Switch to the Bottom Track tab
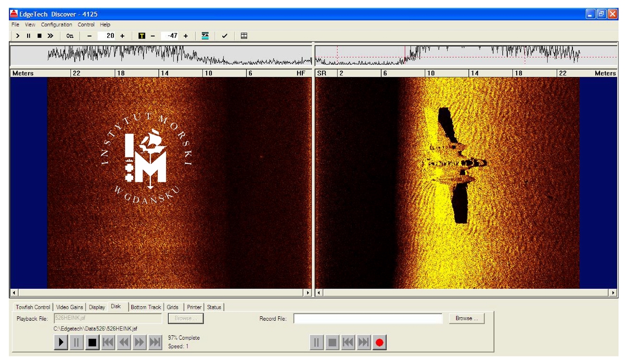The height and width of the screenshot is (364, 625). [x=146, y=307]
